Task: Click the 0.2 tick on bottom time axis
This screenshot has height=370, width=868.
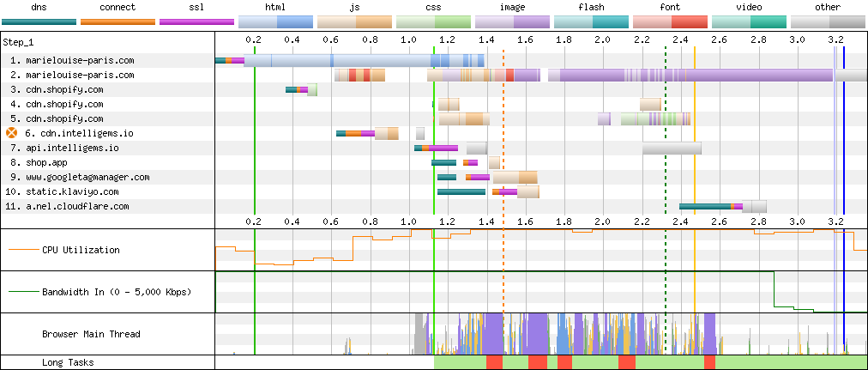Action: pyautogui.click(x=254, y=221)
